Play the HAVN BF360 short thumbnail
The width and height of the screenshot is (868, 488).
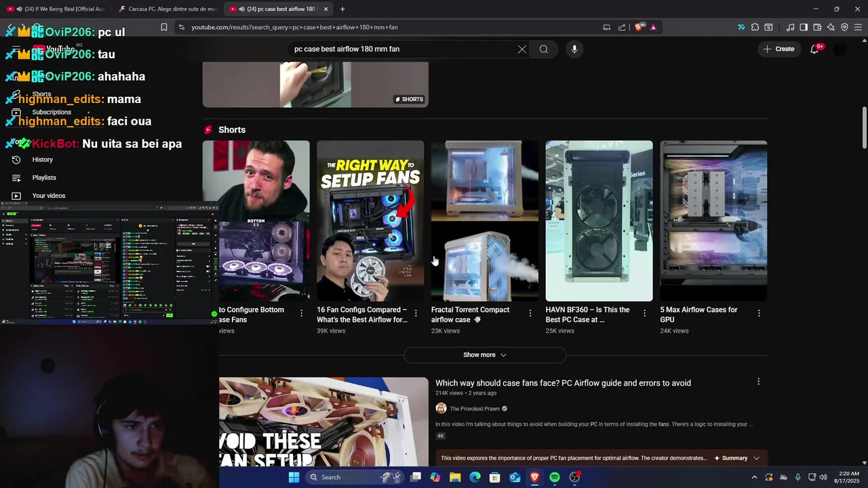[x=599, y=220]
